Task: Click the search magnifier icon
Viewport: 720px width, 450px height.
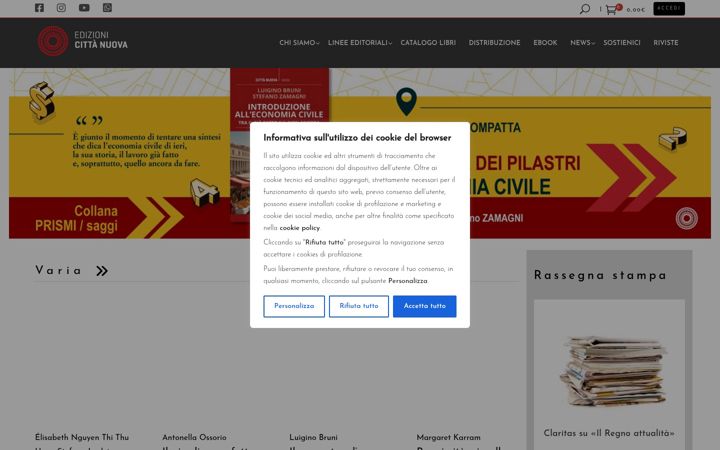Action: point(585,9)
